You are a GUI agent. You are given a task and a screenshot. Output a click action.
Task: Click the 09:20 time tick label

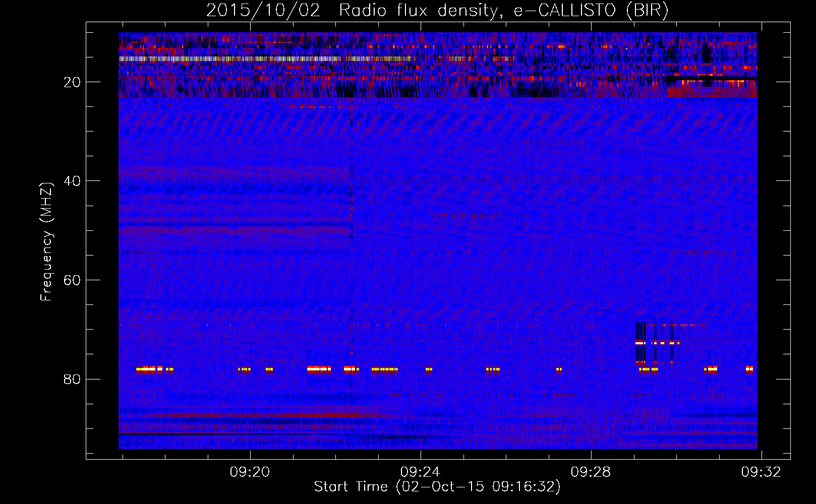coord(250,472)
